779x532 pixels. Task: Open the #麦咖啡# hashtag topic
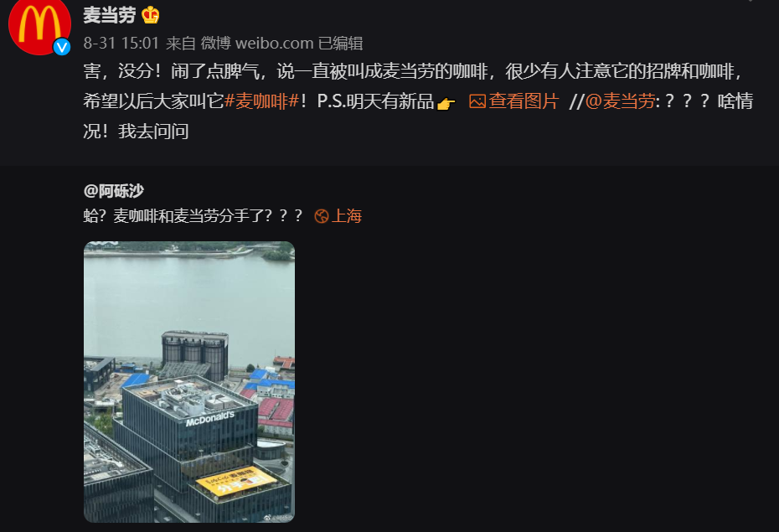pyautogui.click(x=262, y=101)
